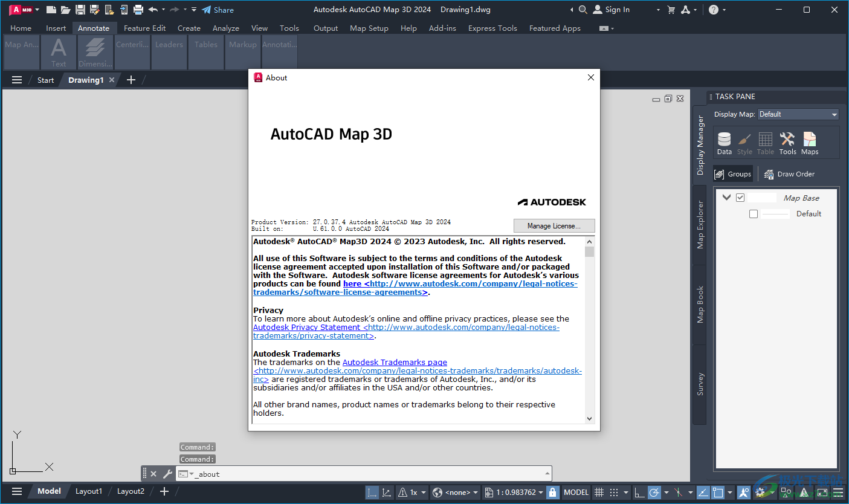The image size is (849, 504).
Task: Switch to the Home ribbon tab
Action: point(21,28)
